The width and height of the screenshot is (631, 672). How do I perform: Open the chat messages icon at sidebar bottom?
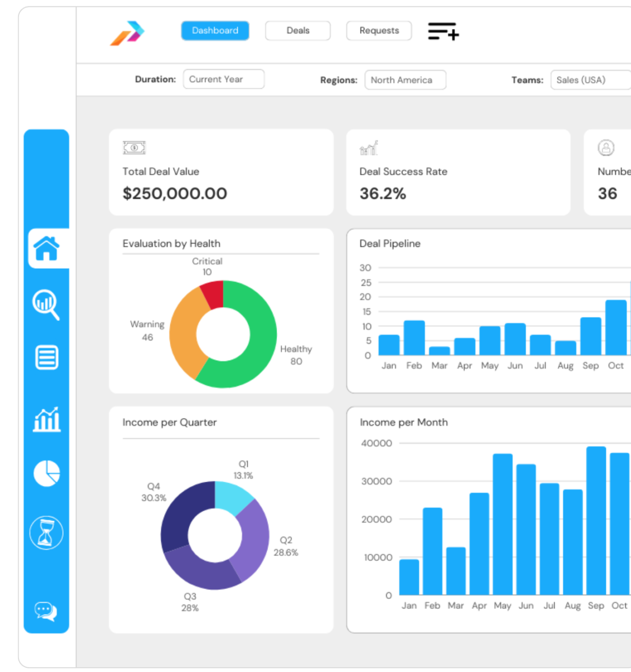tap(47, 612)
